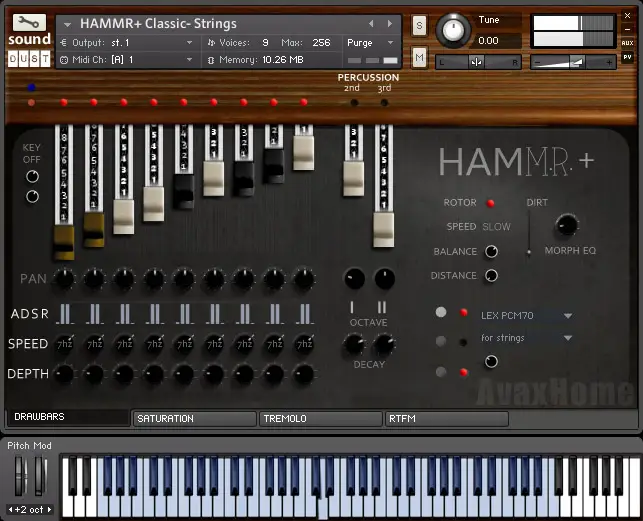This screenshot has height=521, width=643.
Task: Click the knob below the 'for strings' dropdown
Action: click(491, 361)
